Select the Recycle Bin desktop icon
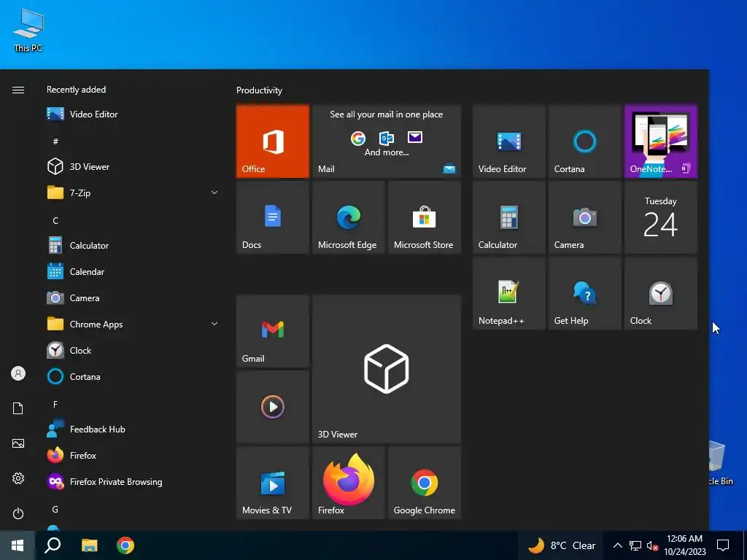The image size is (747, 560). pyautogui.click(x=721, y=462)
